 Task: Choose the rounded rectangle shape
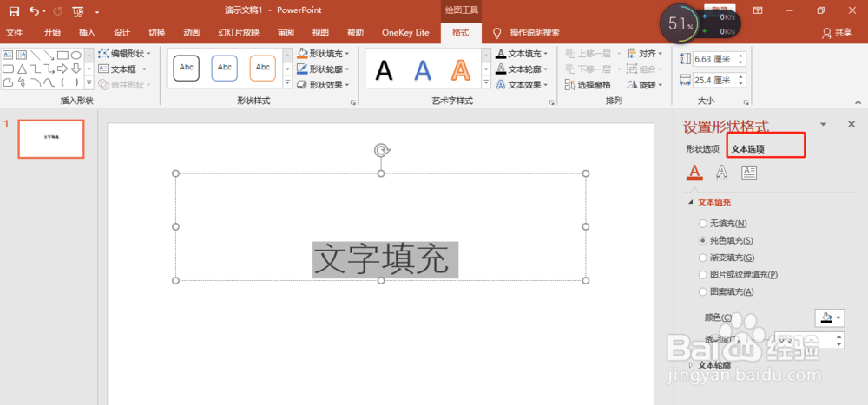tap(8, 69)
